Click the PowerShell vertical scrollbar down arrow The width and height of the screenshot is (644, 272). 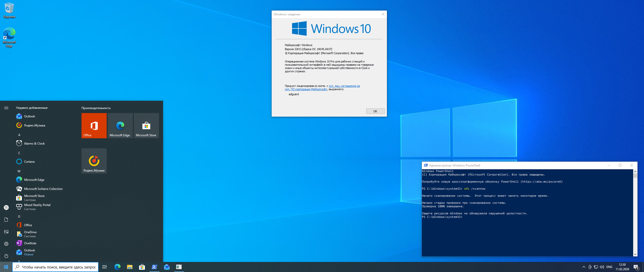[x=635, y=254]
